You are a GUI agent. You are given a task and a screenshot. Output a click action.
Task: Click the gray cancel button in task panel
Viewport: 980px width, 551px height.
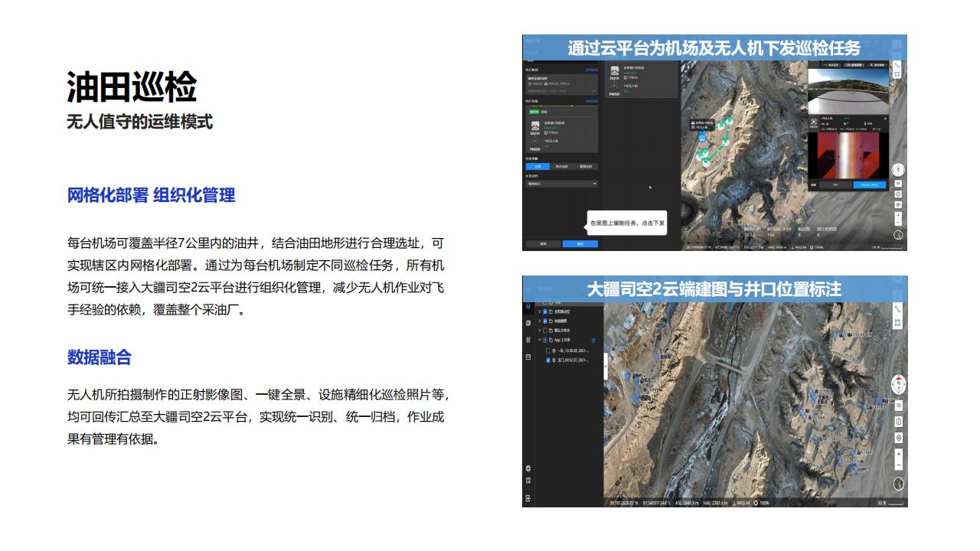543,244
